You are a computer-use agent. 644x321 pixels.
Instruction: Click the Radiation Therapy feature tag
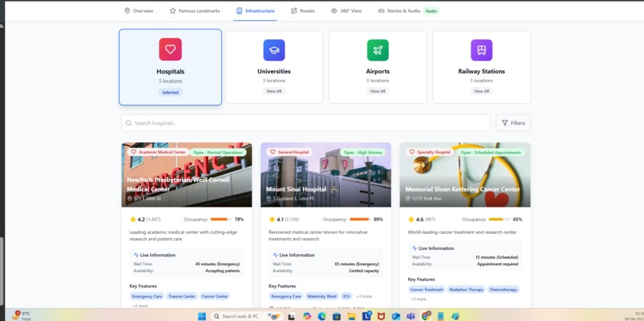tap(466, 289)
